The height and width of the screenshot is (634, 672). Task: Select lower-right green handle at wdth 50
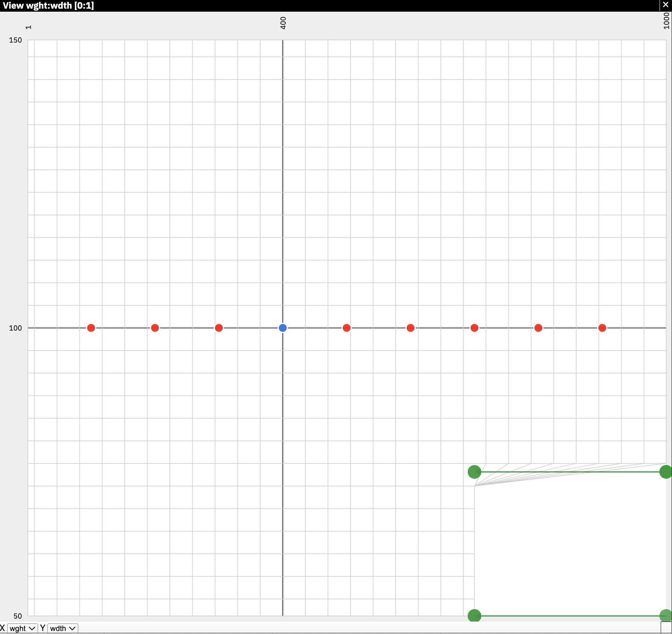(666, 616)
